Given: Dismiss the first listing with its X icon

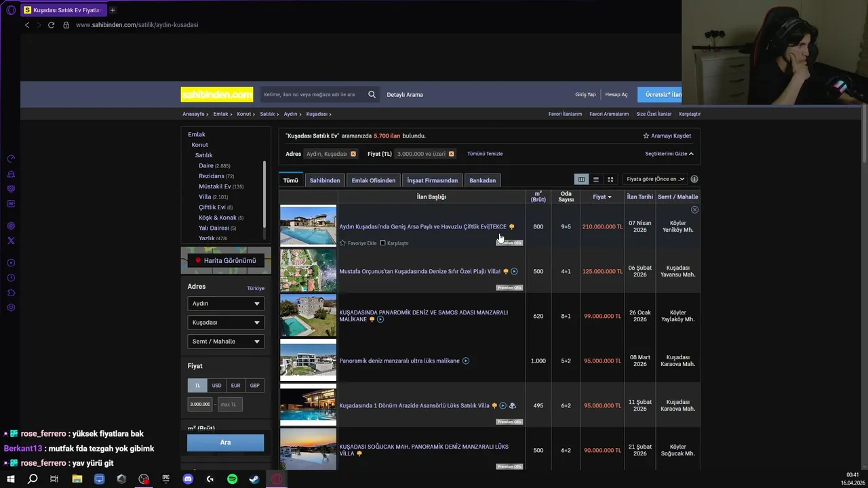Looking at the screenshot, I should pos(694,210).
